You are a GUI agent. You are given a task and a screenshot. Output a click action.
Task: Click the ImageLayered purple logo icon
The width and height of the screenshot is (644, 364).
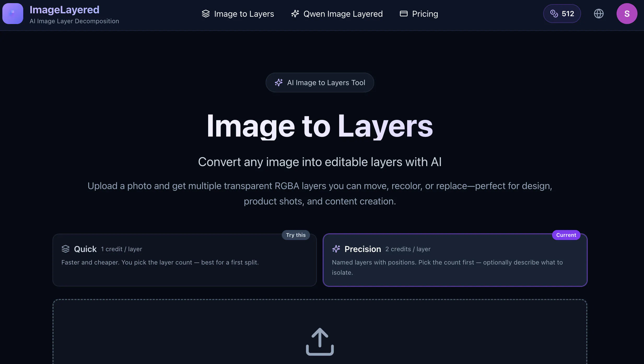click(13, 14)
